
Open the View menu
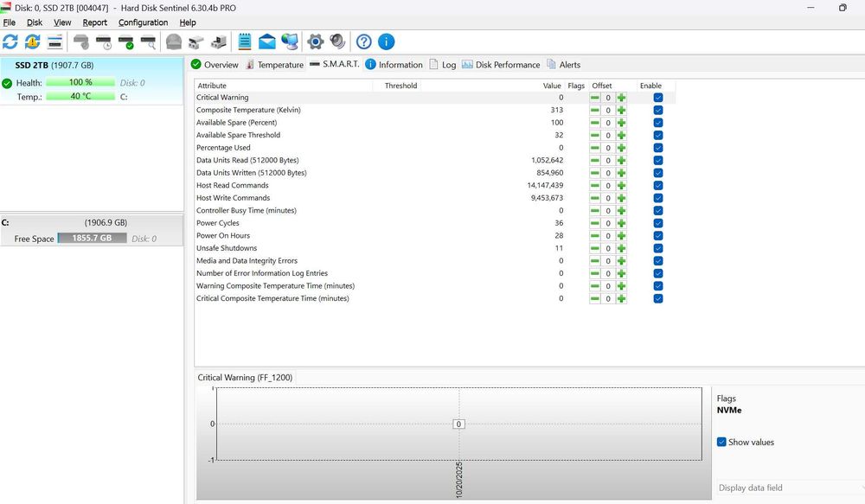(62, 22)
